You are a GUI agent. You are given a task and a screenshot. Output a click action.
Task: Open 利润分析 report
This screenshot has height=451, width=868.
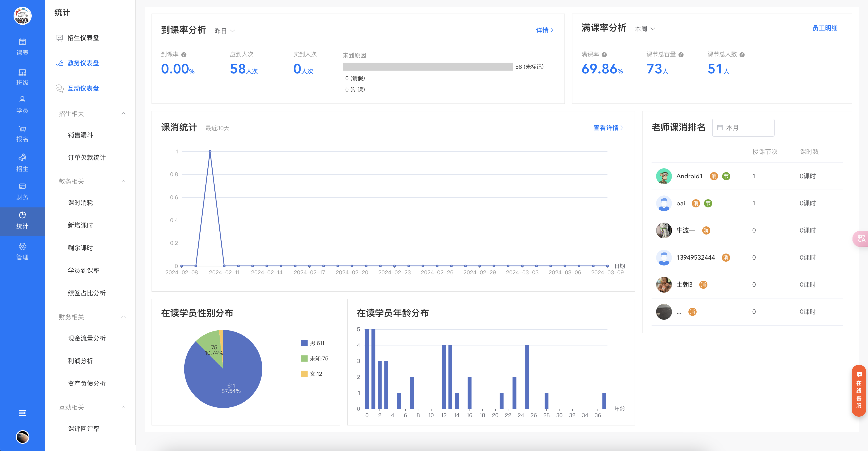tap(80, 361)
